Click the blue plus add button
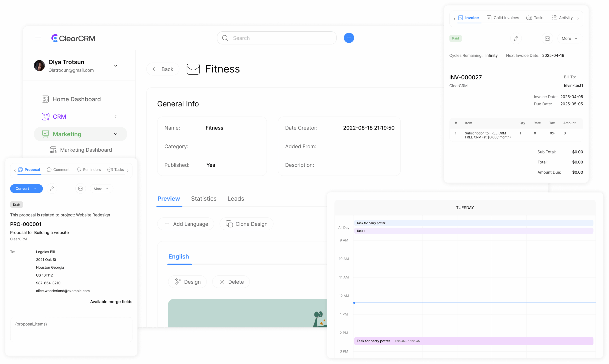This screenshot has width=609, height=364. tap(349, 38)
